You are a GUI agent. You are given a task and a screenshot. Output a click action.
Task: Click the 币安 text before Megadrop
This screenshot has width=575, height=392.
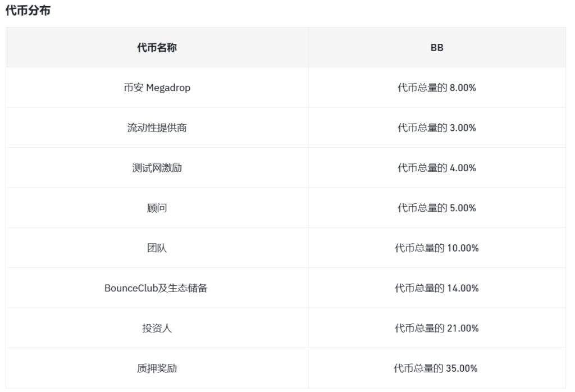(134, 88)
